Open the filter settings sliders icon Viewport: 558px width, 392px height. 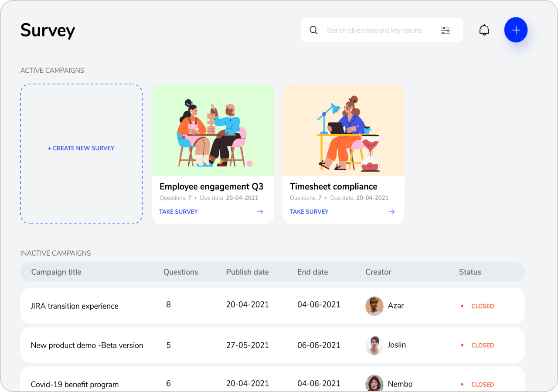click(445, 30)
